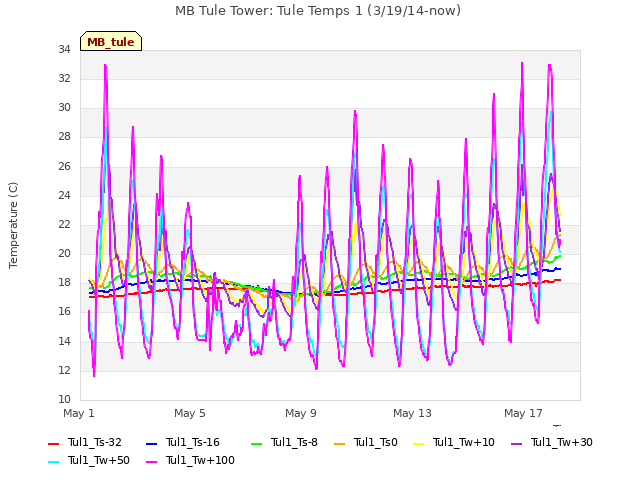The height and width of the screenshot is (480, 640).
Task: Click the Tul1_Tw+30 legend label
Action: pos(562,442)
